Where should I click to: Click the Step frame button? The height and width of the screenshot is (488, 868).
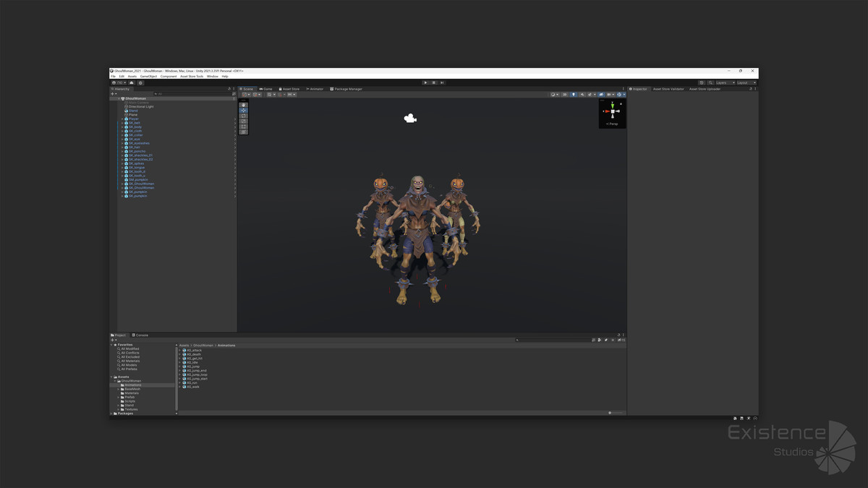click(442, 82)
